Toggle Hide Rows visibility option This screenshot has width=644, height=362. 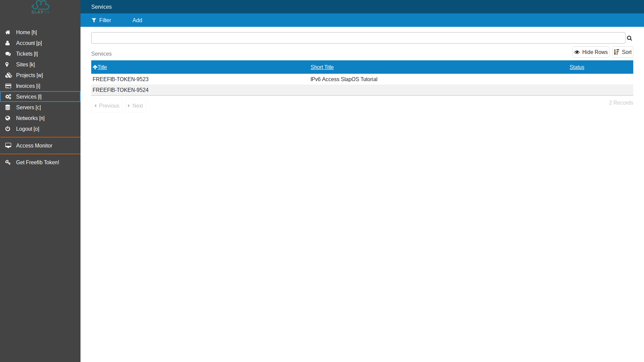click(591, 52)
